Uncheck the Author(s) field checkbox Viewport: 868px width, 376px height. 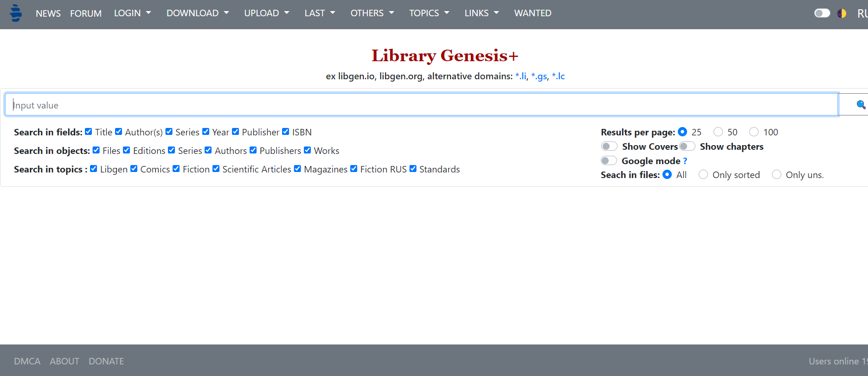[x=119, y=132]
